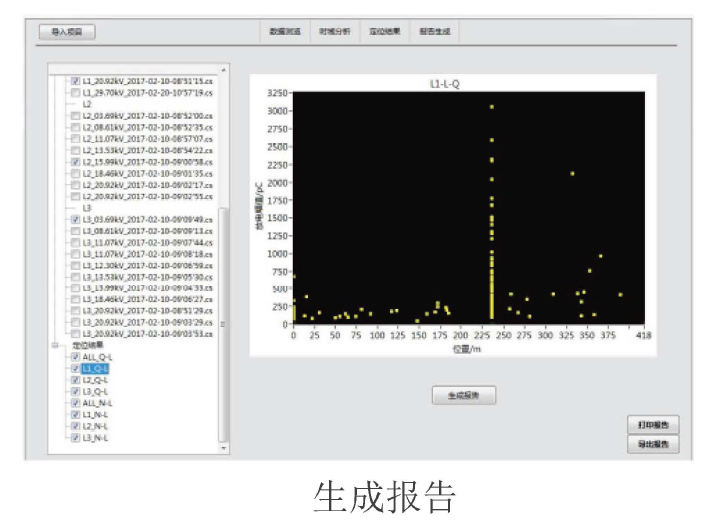Viewport: 714px width, 532px height.
Task: Go to the 报告生成 tab
Action: [x=435, y=32]
